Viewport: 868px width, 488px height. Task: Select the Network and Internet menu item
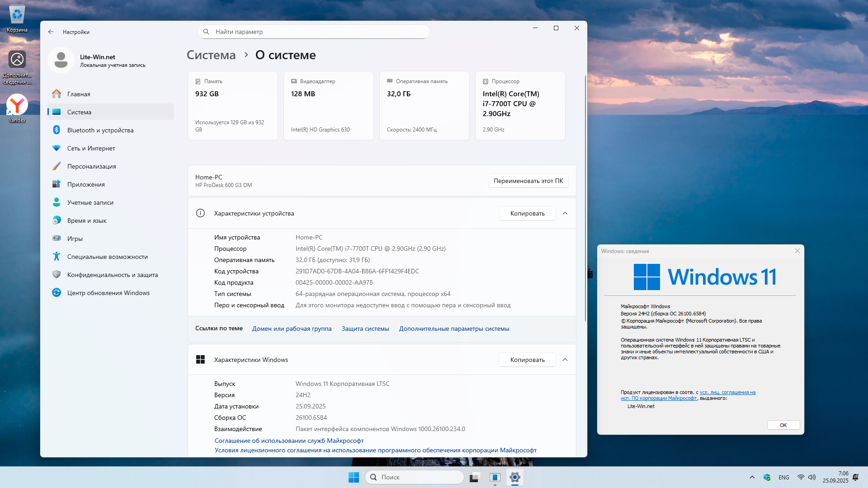(x=91, y=148)
